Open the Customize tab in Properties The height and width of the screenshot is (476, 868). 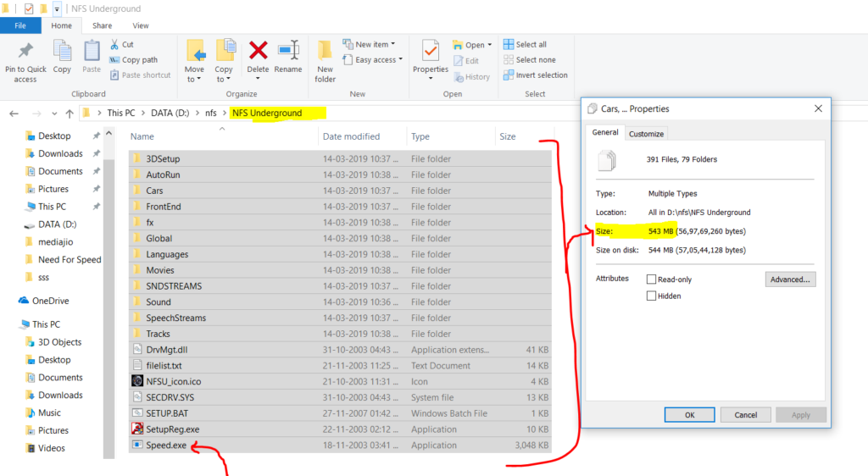point(647,134)
